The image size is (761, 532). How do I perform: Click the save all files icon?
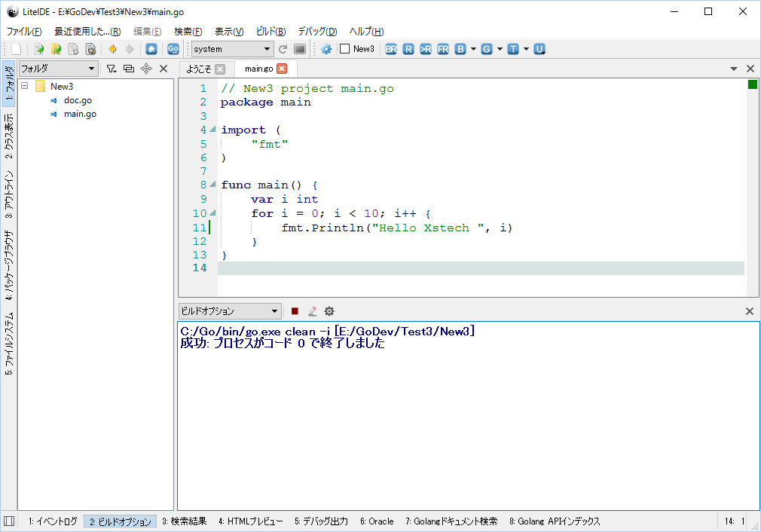click(90, 49)
